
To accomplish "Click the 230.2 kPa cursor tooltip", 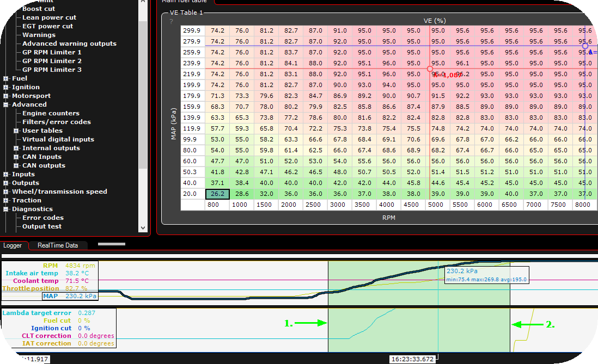I will tap(487, 275).
